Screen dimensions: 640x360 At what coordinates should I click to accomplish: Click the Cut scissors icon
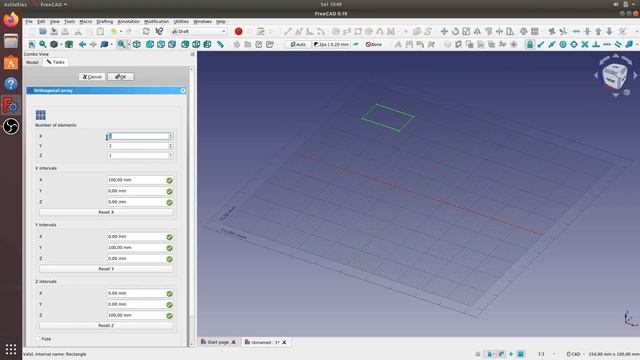(x=78, y=31)
